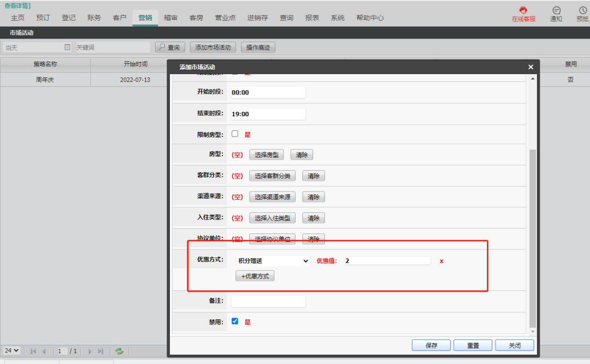Click the 开始时间 column header
Screen dimensions: 590x364
(135, 64)
